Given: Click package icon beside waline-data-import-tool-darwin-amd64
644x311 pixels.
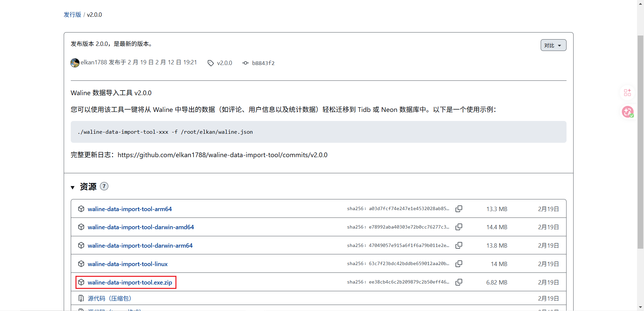Looking at the screenshot, I should 81,227.
